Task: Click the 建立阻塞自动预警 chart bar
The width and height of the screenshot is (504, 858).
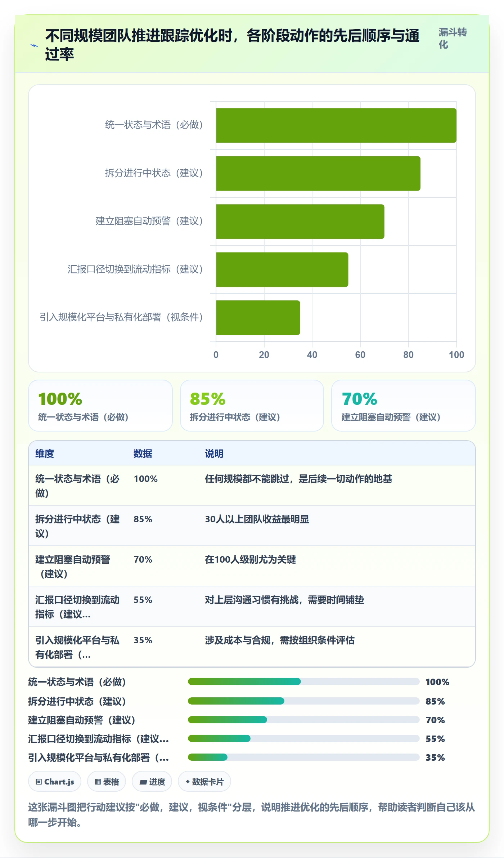Action: pos(300,222)
